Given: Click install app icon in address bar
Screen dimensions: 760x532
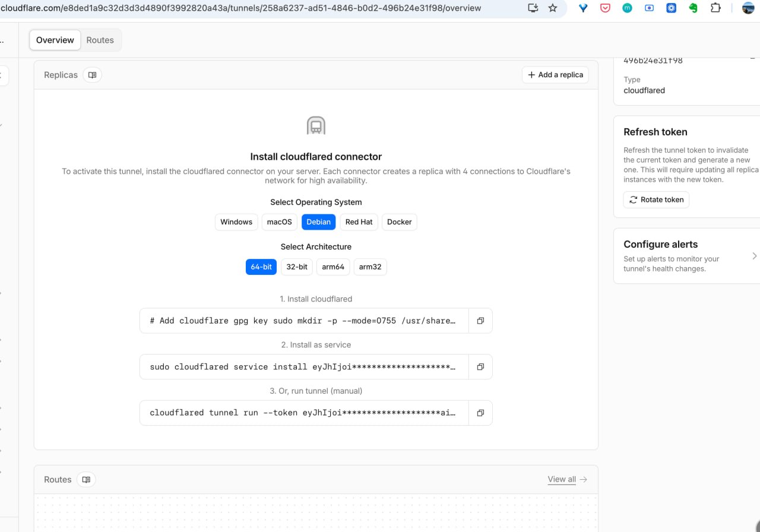Looking at the screenshot, I should pos(533,8).
